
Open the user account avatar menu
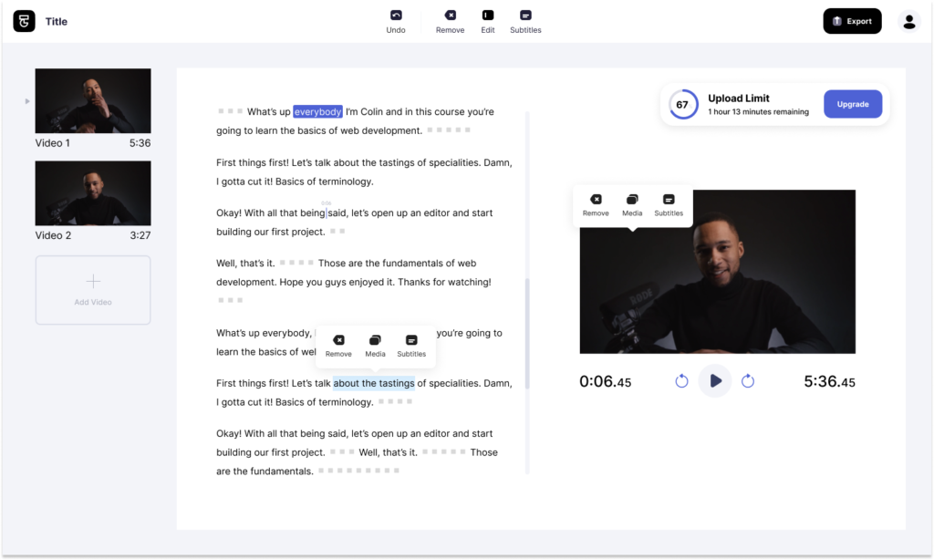click(909, 20)
